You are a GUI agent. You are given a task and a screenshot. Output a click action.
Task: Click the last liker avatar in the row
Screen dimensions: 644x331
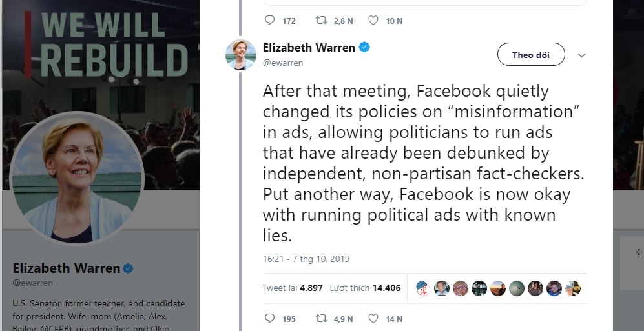tap(573, 288)
